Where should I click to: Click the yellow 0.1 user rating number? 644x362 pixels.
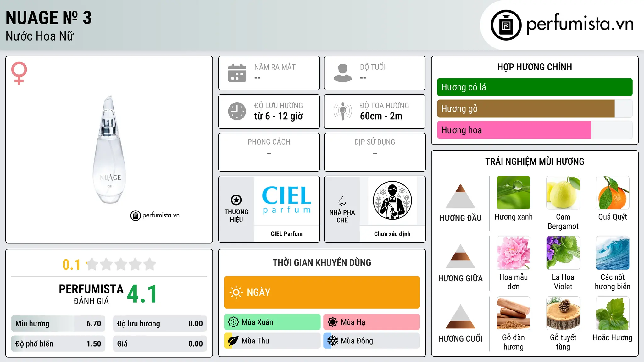coord(71,265)
